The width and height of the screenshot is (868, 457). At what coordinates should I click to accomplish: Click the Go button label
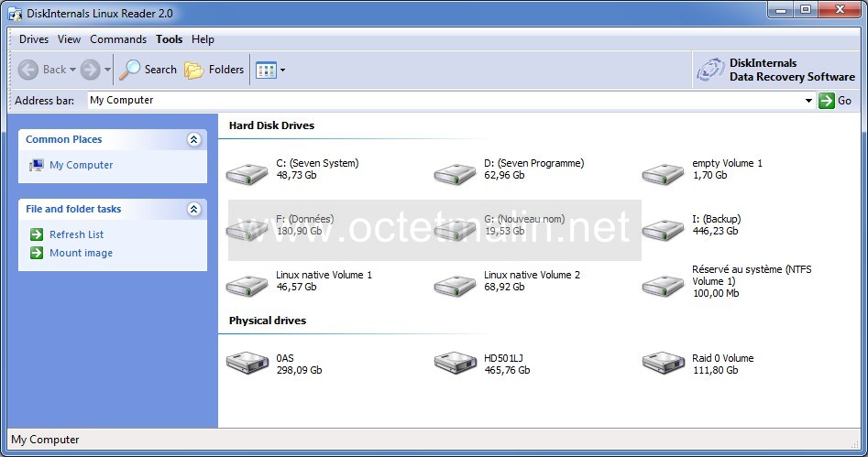point(844,101)
